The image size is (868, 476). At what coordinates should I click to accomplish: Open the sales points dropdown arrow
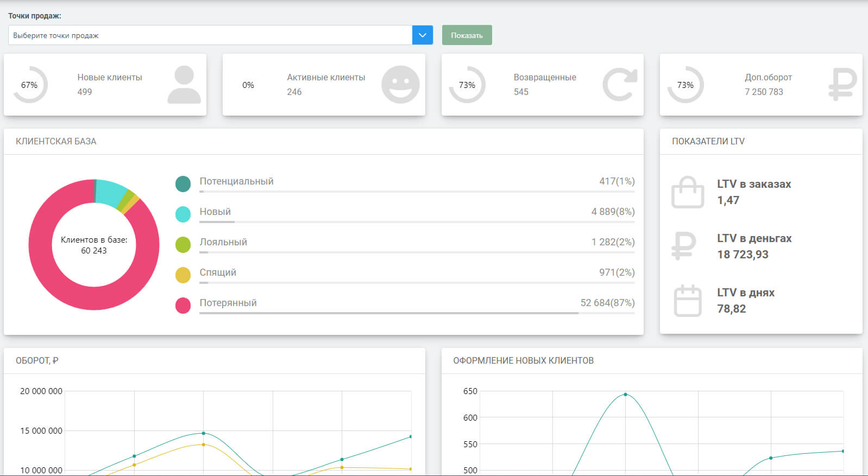point(423,35)
